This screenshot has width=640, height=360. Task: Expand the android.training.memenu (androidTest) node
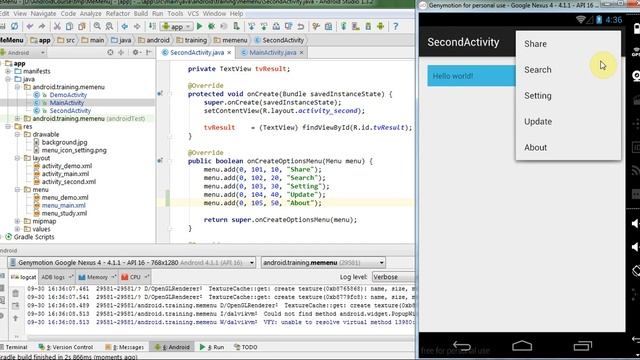pos(17,119)
